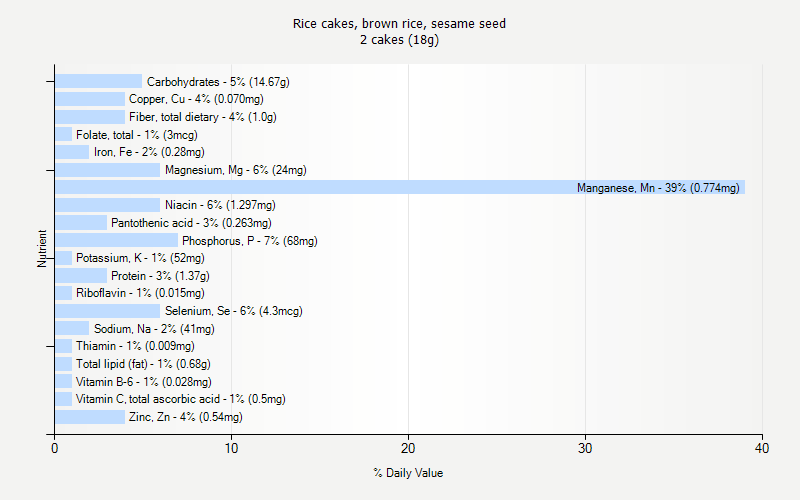
Task: Click the x-axis tick label '20'
Action: point(408,448)
